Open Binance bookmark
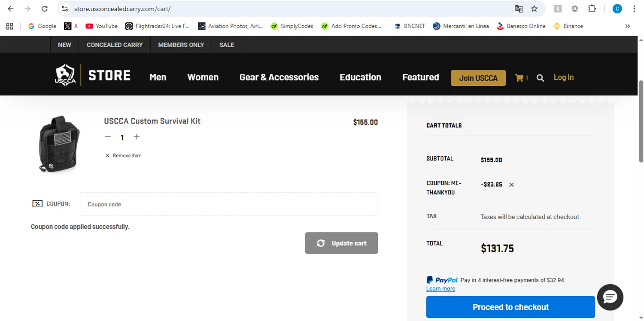 pyautogui.click(x=568, y=26)
